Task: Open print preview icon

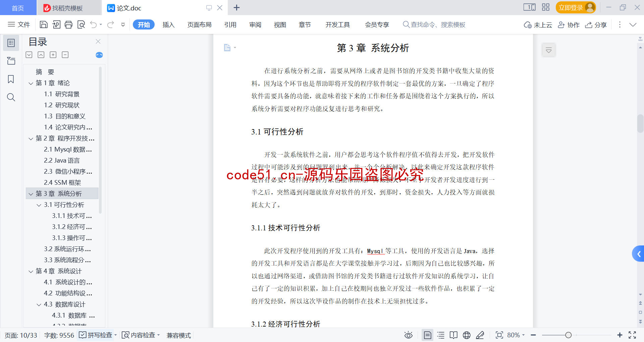Action: coord(81,24)
